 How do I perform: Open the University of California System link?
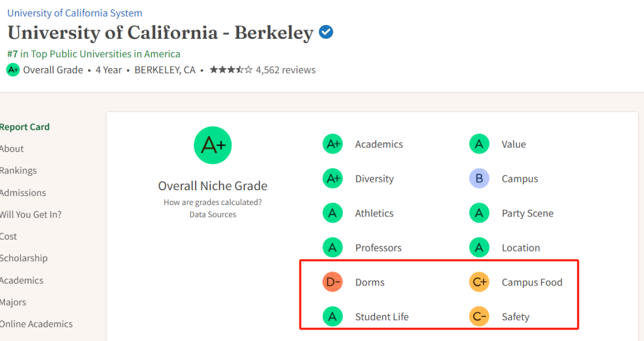[75, 13]
